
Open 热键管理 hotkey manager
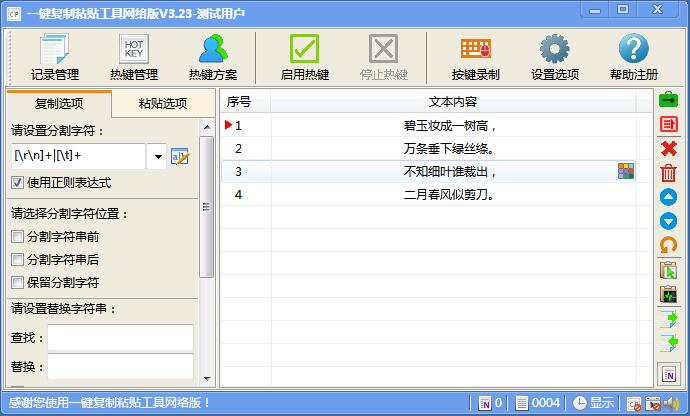(x=133, y=56)
